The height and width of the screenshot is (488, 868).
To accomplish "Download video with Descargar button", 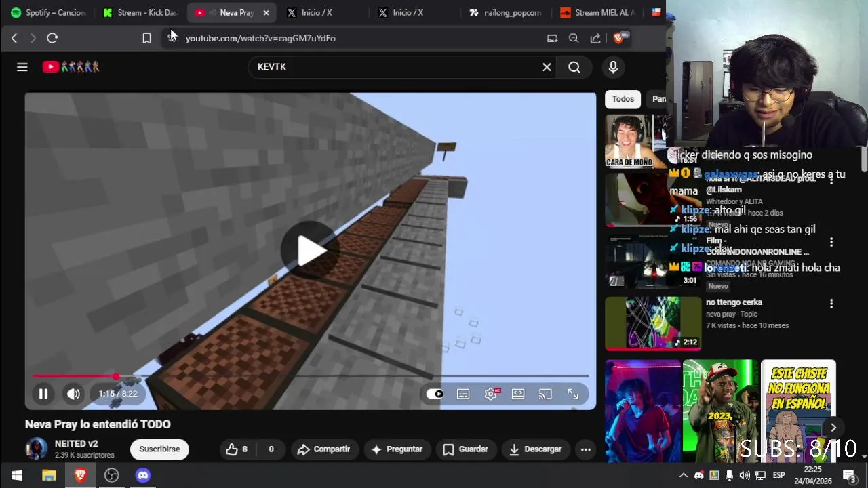I will [x=536, y=449].
